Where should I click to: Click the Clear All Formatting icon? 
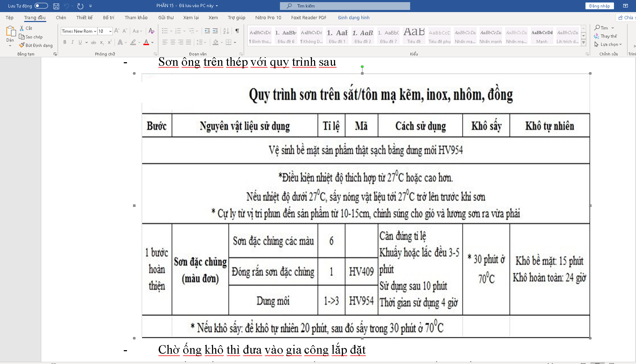coord(151,31)
